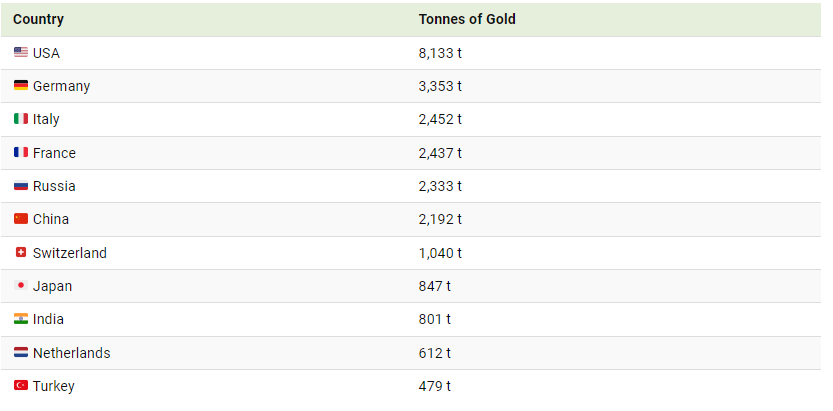
Task: Select the 847 t value for Japan
Action: pos(435,286)
